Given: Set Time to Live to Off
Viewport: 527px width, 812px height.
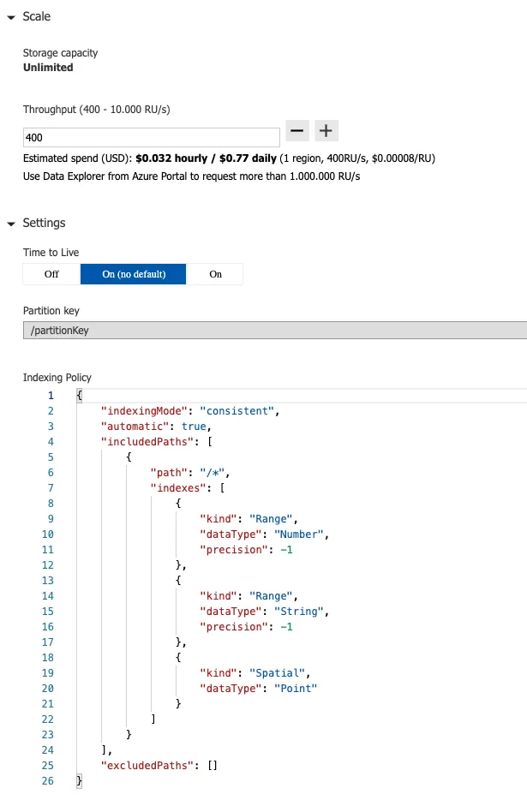Looking at the screenshot, I should (51, 274).
